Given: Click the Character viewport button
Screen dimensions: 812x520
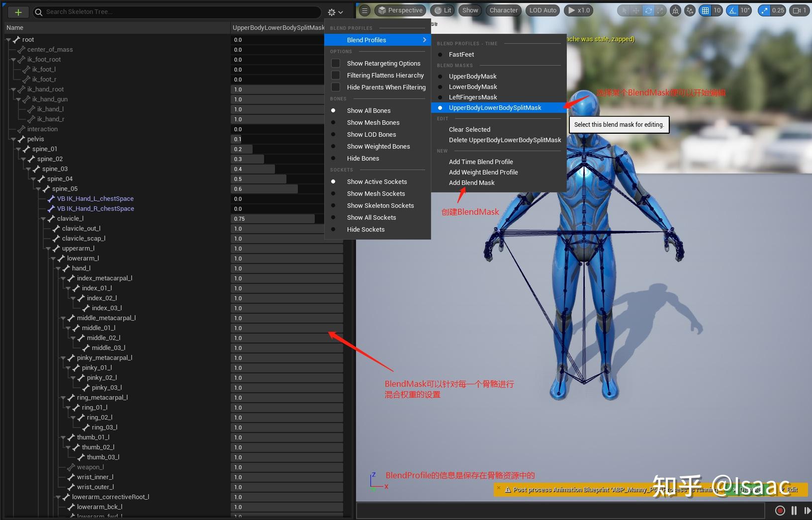Looking at the screenshot, I should point(503,10).
